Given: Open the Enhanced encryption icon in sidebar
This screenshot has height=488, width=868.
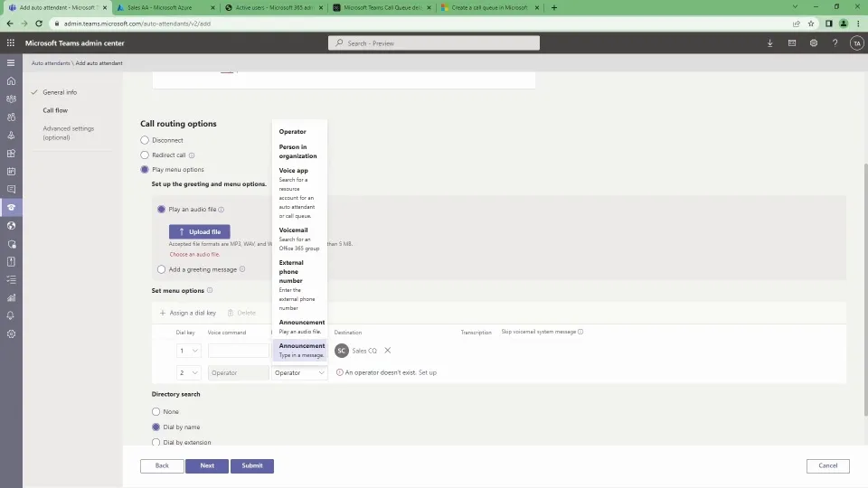Looking at the screenshot, I should [x=11, y=244].
